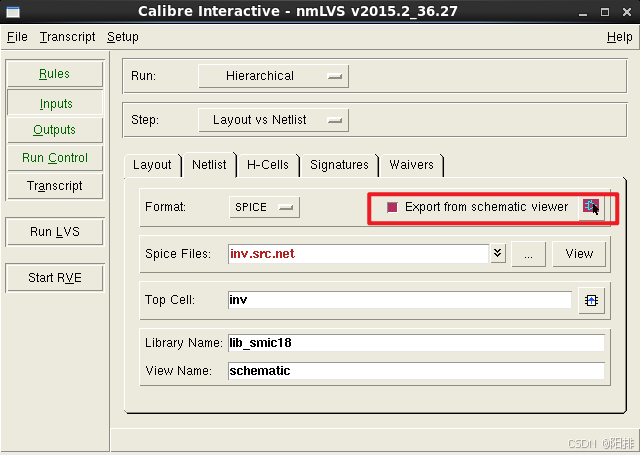640x455 pixels.
Task: Open the Run Control pane
Action: (x=55, y=158)
